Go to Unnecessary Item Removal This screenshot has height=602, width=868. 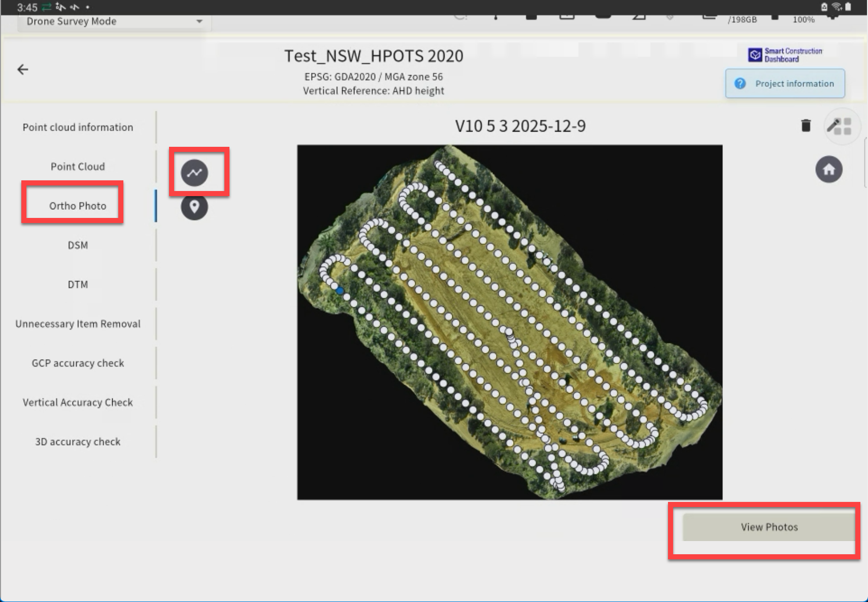point(78,324)
